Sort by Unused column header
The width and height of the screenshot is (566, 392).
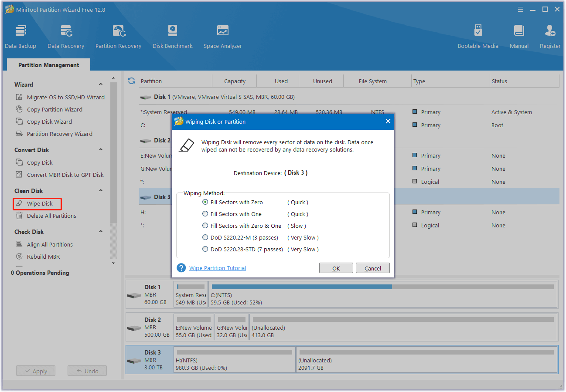click(x=322, y=81)
